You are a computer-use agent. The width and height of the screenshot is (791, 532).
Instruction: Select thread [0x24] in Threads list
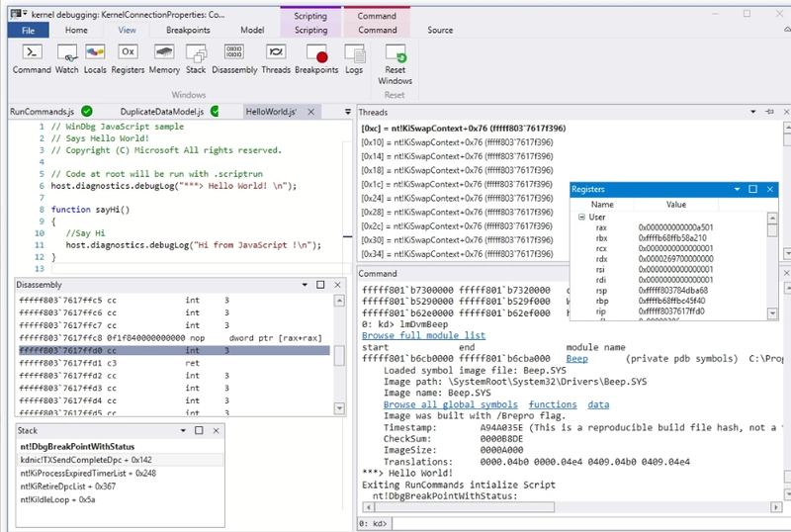[457, 198]
